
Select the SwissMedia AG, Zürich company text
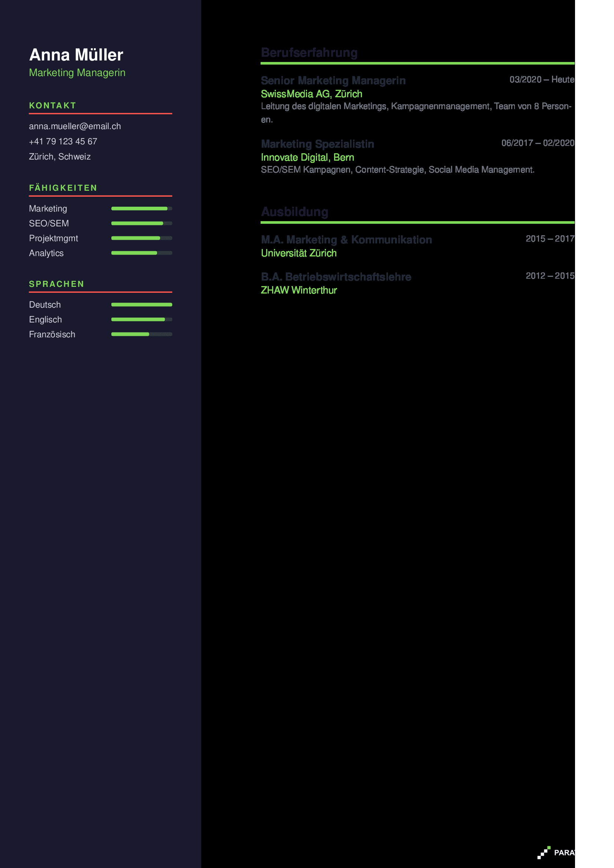[311, 94]
